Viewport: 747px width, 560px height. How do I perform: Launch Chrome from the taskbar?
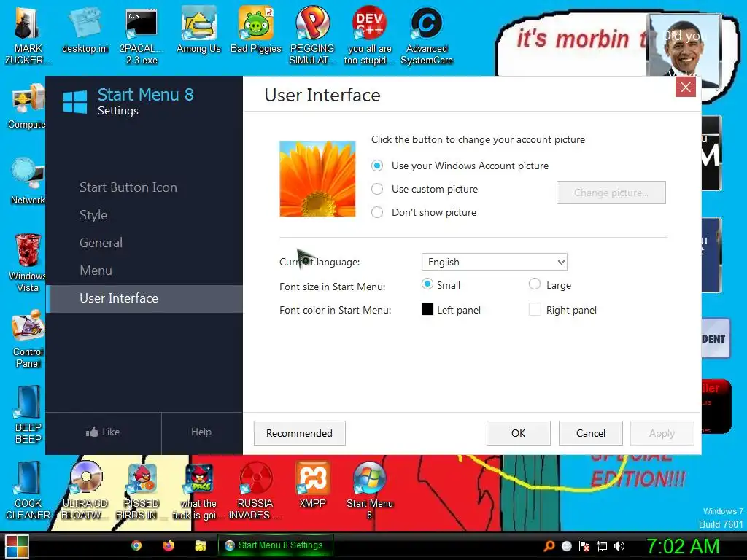(x=136, y=545)
